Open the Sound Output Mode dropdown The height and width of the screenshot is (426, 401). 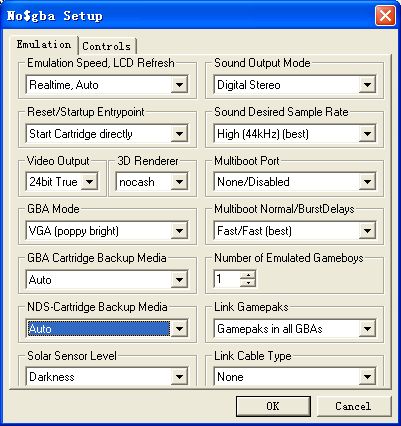pos(367,85)
